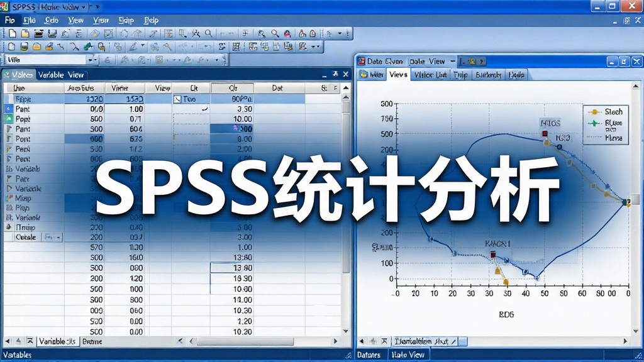Image resolution: width=644 pixels, height=362 pixels.
Task: Click the green marker in the chart legend
Action: pos(594,123)
